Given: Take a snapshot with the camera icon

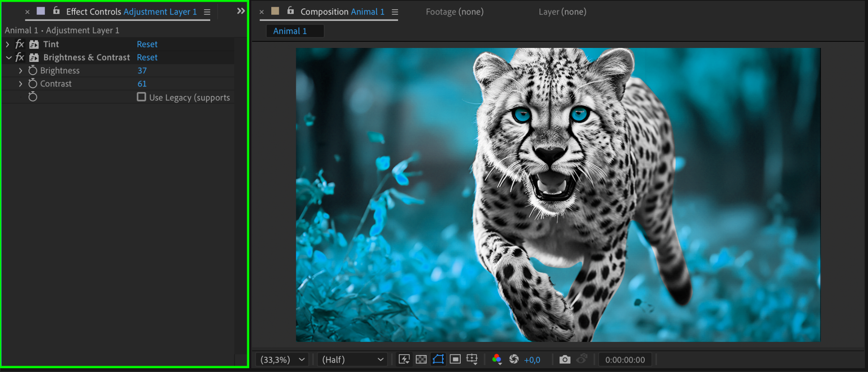Looking at the screenshot, I should pos(565,360).
